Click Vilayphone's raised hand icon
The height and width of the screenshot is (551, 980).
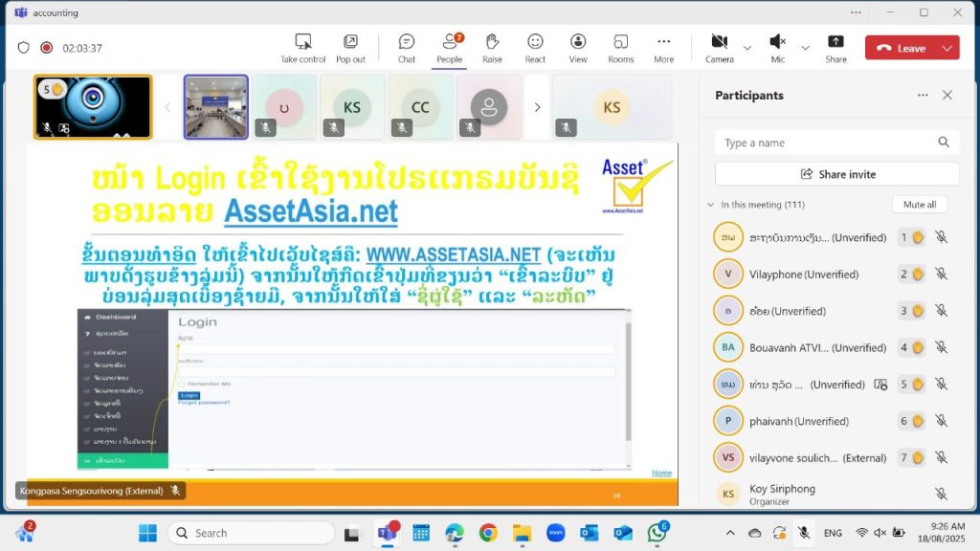pyautogui.click(x=918, y=274)
